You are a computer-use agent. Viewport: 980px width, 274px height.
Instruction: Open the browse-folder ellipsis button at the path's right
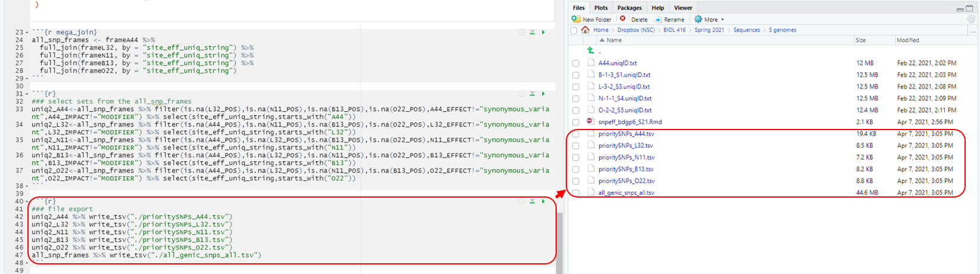click(x=972, y=30)
